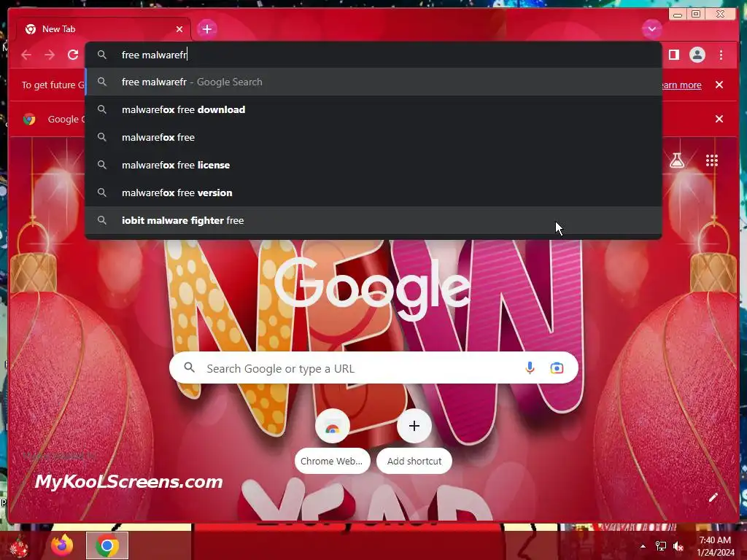Click the 'Add shortcut' label
The width and height of the screenshot is (747, 560).
coord(414,461)
